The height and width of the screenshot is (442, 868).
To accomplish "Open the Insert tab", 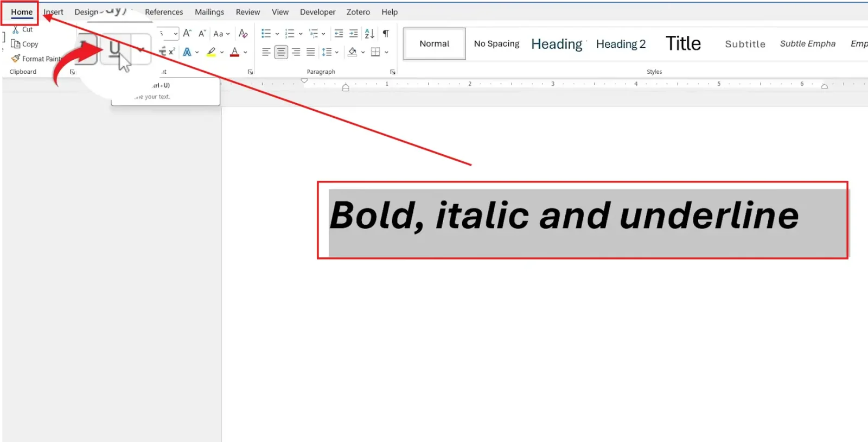I will point(53,12).
